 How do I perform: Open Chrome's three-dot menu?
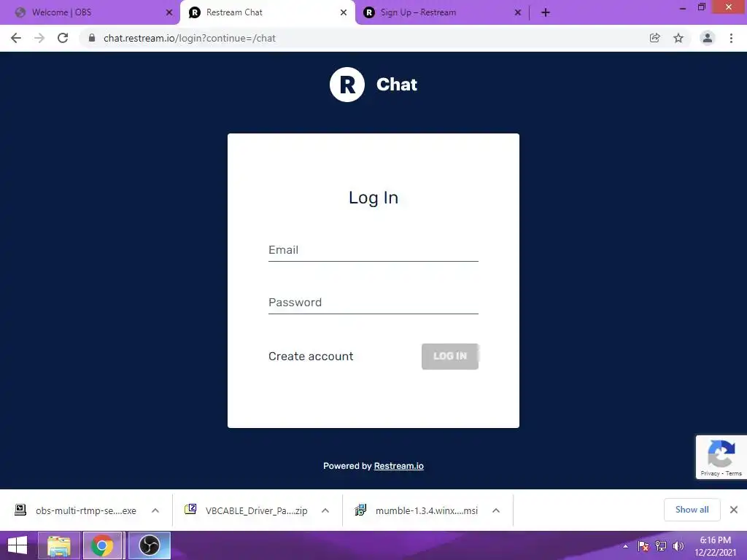coord(731,38)
